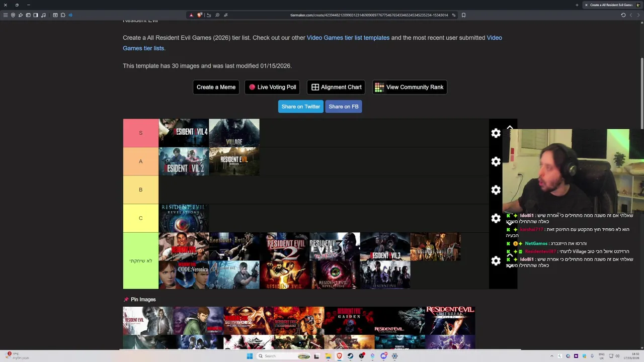Select the Resident Evil Biohazard thumbnail in tier A
Image resolution: width=644 pixels, height=362 pixels.
(234, 161)
